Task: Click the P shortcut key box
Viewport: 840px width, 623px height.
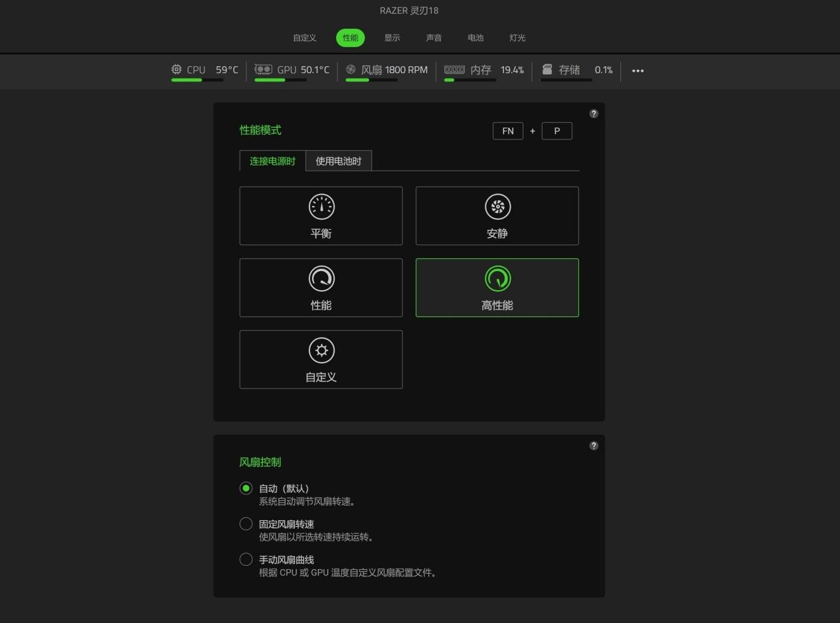Action: (x=556, y=131)
